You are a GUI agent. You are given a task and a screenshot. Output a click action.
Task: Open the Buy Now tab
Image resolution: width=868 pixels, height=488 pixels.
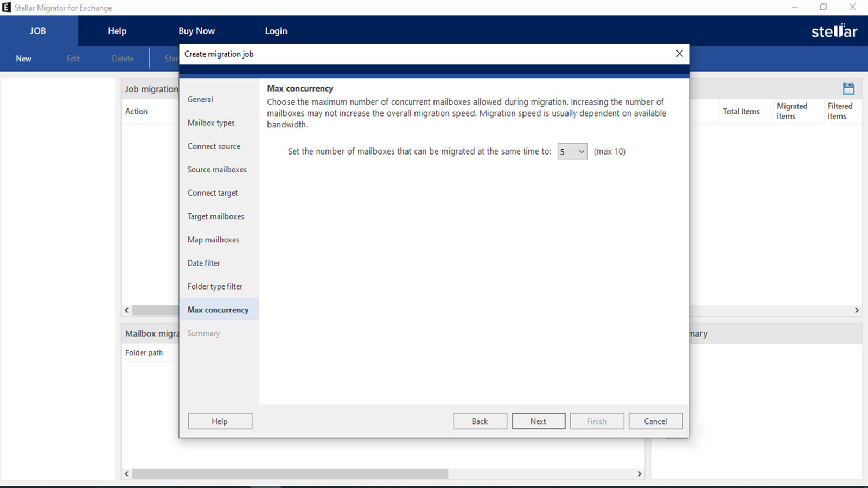coord(197,31)
